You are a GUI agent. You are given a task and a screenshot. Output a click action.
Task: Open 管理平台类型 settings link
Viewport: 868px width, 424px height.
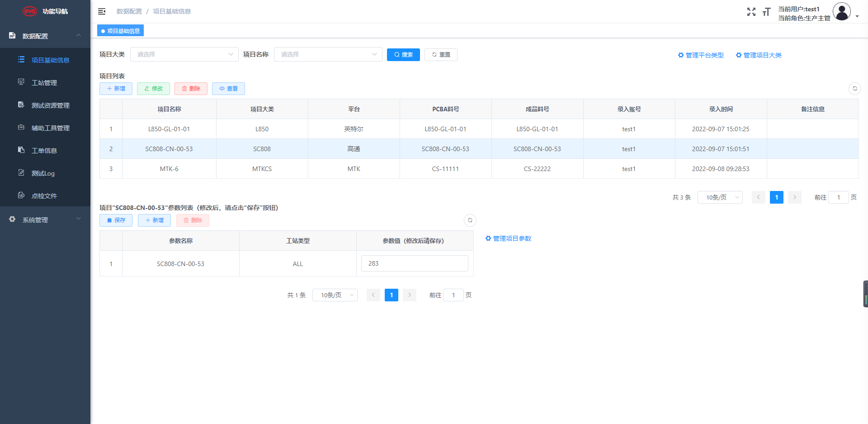pyautogui.click(x=701, y=55)
